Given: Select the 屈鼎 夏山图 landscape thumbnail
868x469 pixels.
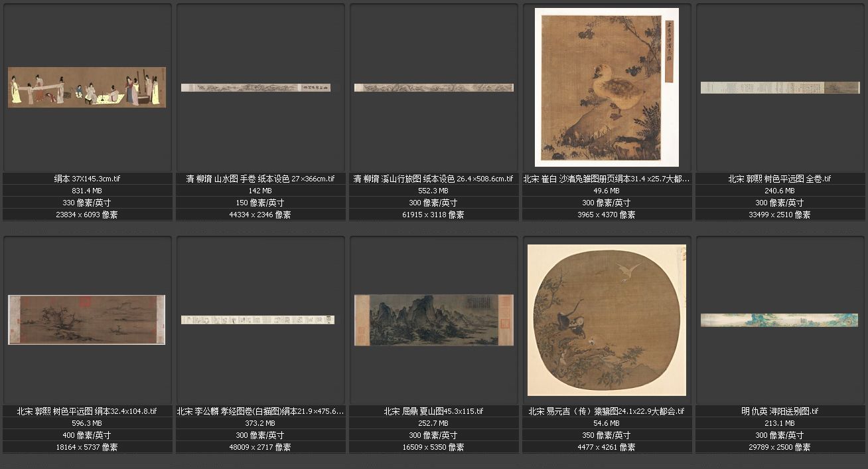Looking at the screenshot, I should (x=433, y=320).
